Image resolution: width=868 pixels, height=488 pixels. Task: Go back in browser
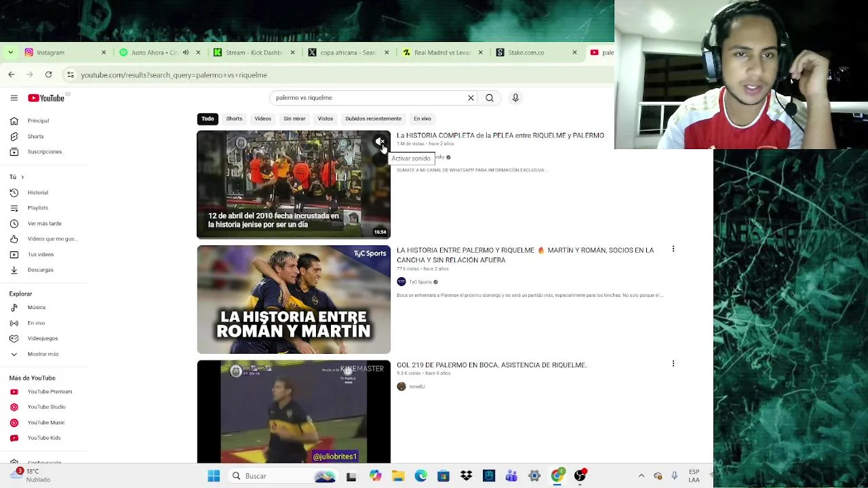(x=12, y=75)
